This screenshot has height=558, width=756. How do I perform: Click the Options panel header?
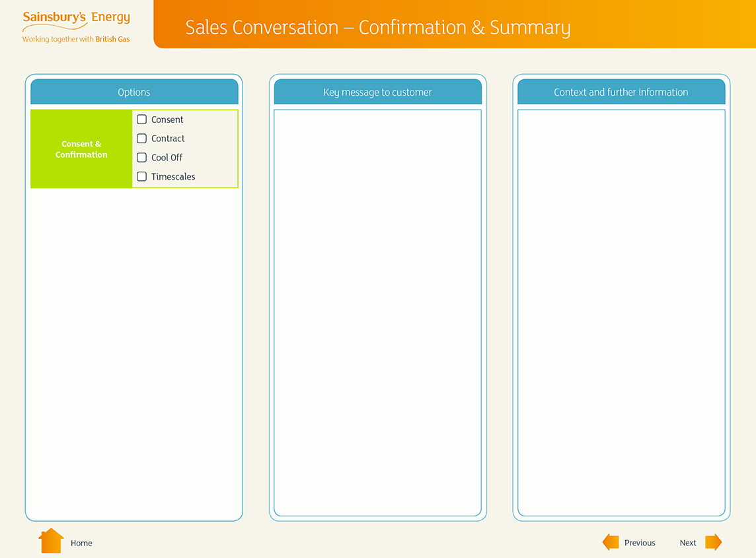point(134,92)
